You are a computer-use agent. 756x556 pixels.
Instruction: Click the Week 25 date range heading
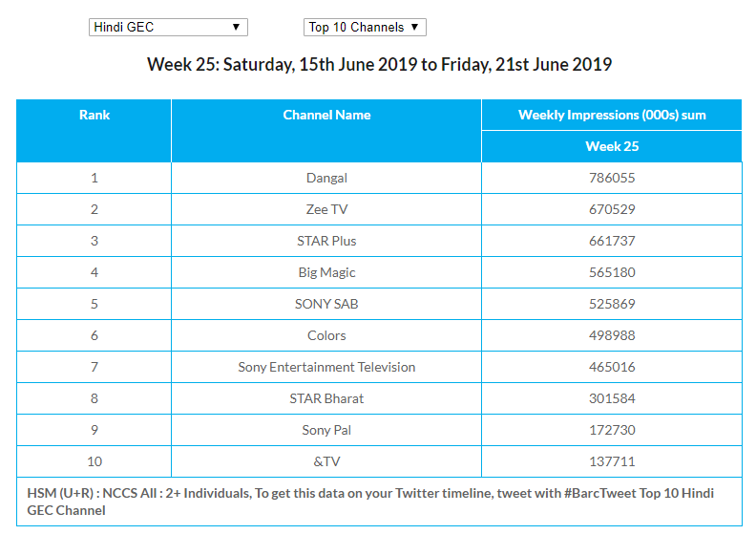click(x=379, y=65)
